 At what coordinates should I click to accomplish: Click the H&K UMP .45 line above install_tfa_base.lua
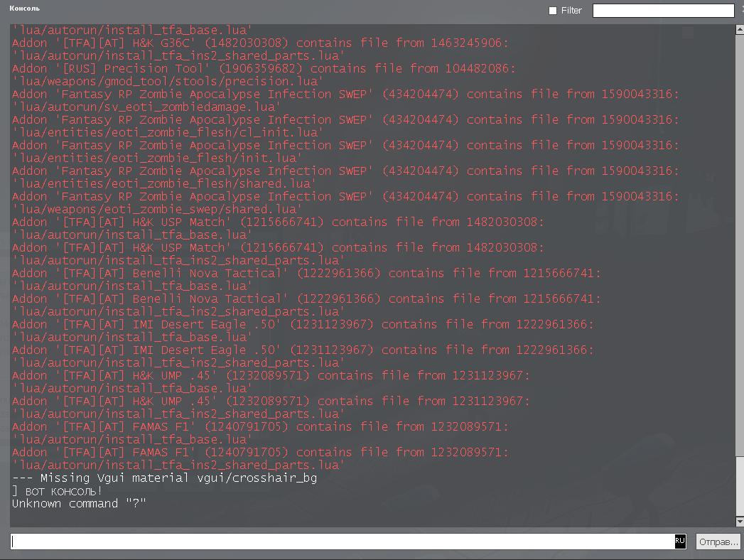(271, 375)
